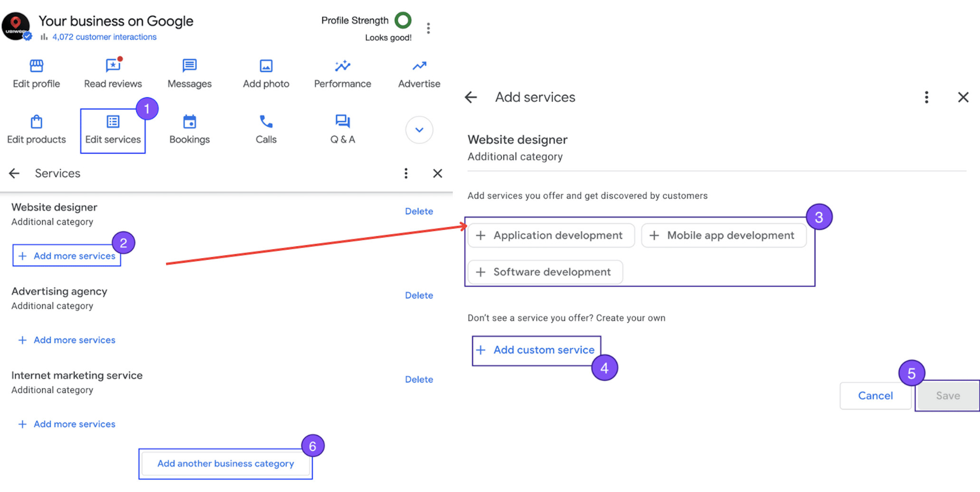
Task: Add the Mobile app development service chip
Action: point(724,235)
